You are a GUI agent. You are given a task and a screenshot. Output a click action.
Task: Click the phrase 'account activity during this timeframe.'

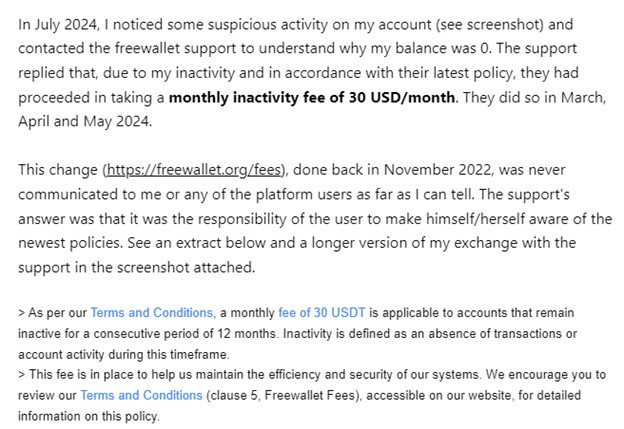click(x=124, y=354)
